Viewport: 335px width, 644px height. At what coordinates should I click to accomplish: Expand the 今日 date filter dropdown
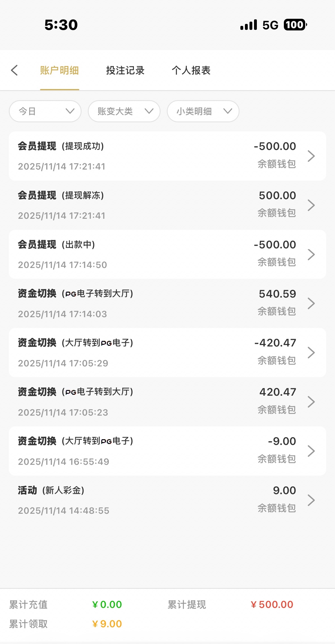coord(45,111)
